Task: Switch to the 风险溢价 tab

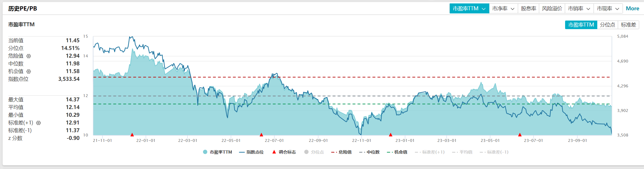Action: coord(552,9)
